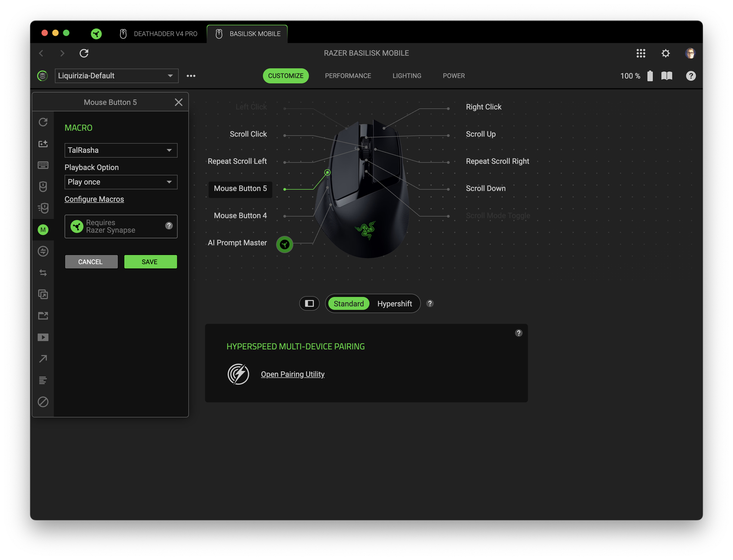733x560 pixels.
Task: Select the Keyboard Function sidebar icon
Action: click(x=43, y=165)
